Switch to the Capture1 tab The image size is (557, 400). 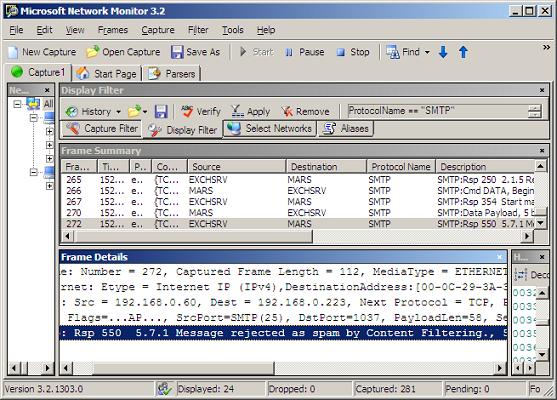point(38,72)
